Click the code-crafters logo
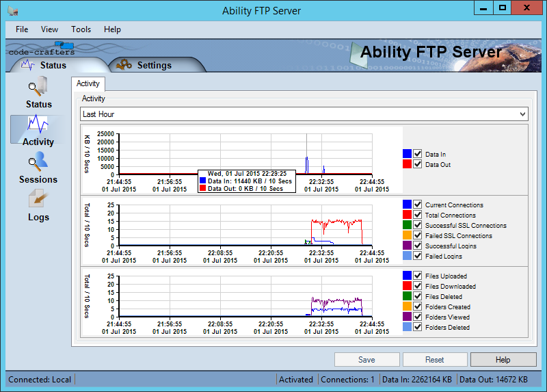The height and width of the screenshot is (392, 547). [x=40, y=49]
